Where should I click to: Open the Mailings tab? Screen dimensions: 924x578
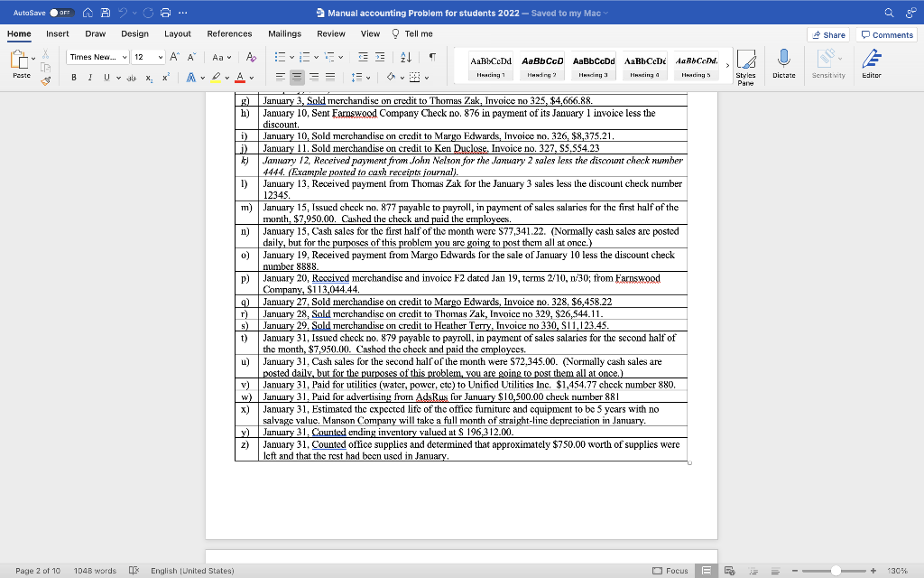[284, 33]
